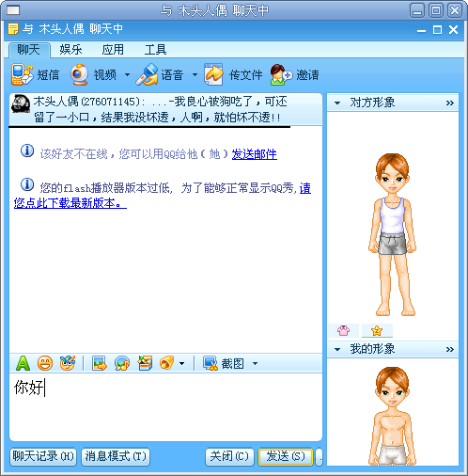
Task: Start a video chat via webcam icon
Action: pos(80,74)
